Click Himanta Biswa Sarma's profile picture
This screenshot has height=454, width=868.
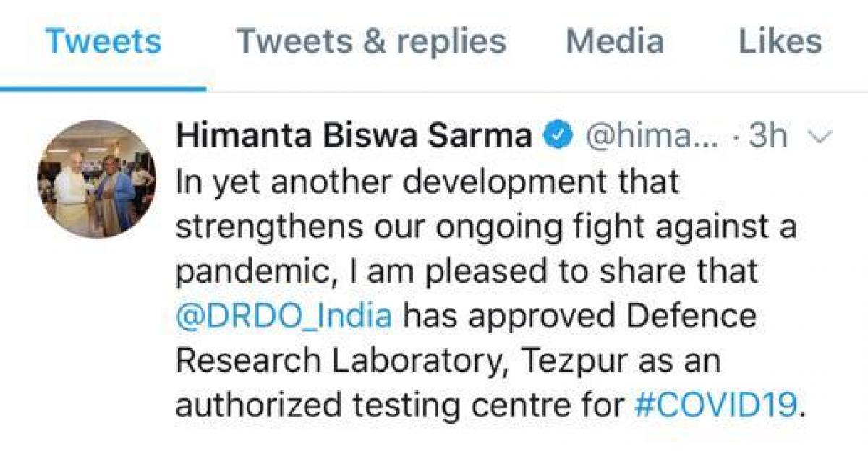click(x=96, y=179)
